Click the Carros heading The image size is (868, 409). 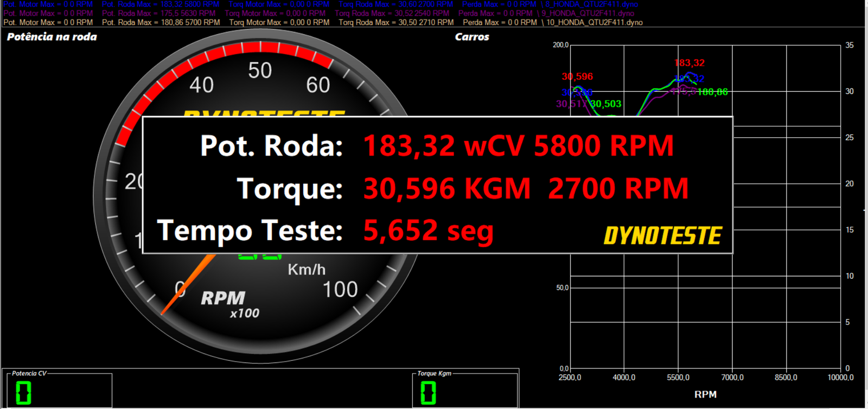tap(472, 37)
